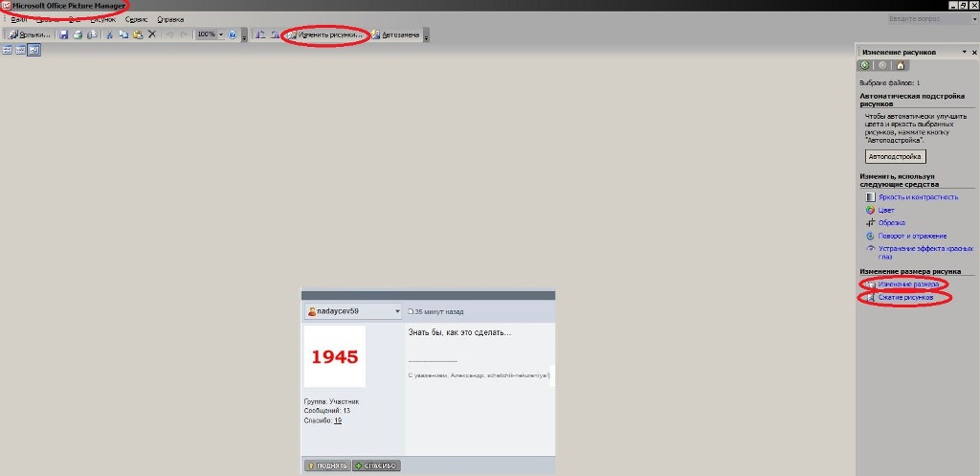This screenshot has width=980, height=476.
Task: Click the Delete (X) toolbar icon
Action: tap(151, 34)
